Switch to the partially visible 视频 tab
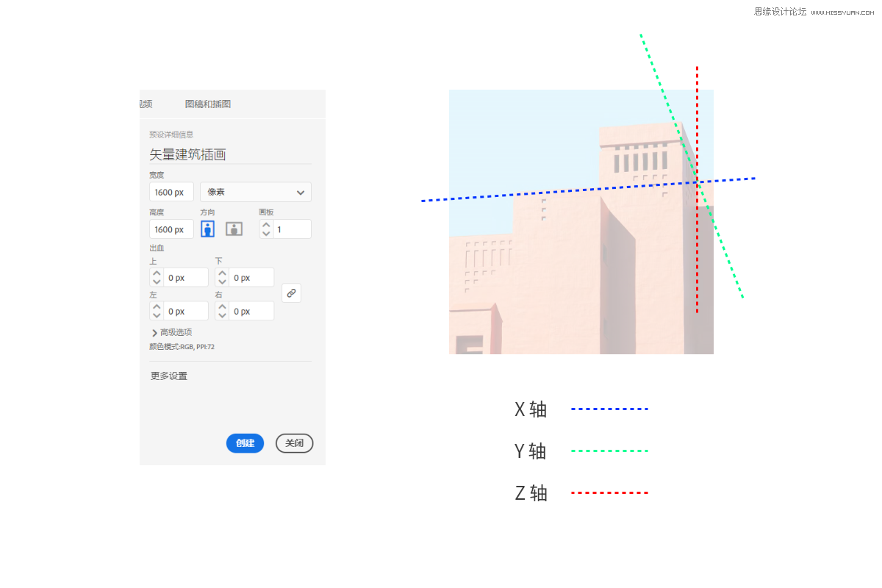882x588 pixels. (x=146, y=104)
